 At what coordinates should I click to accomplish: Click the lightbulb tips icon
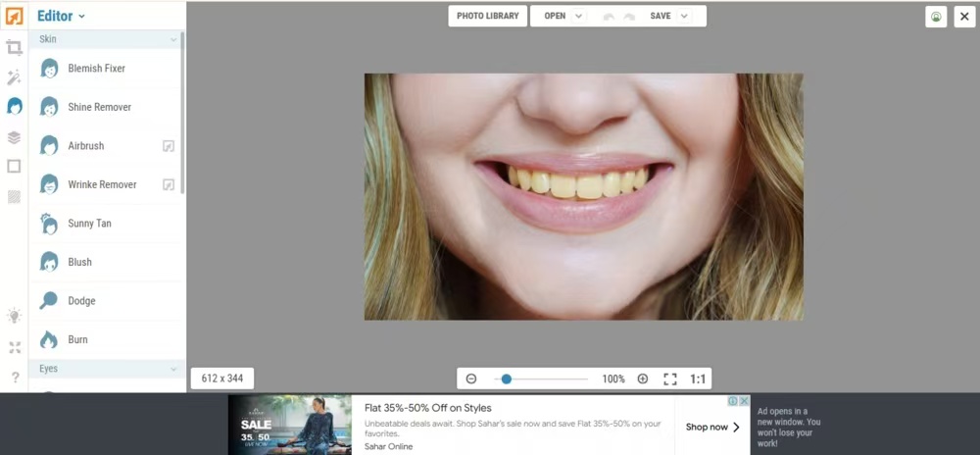tap(14, 316)
